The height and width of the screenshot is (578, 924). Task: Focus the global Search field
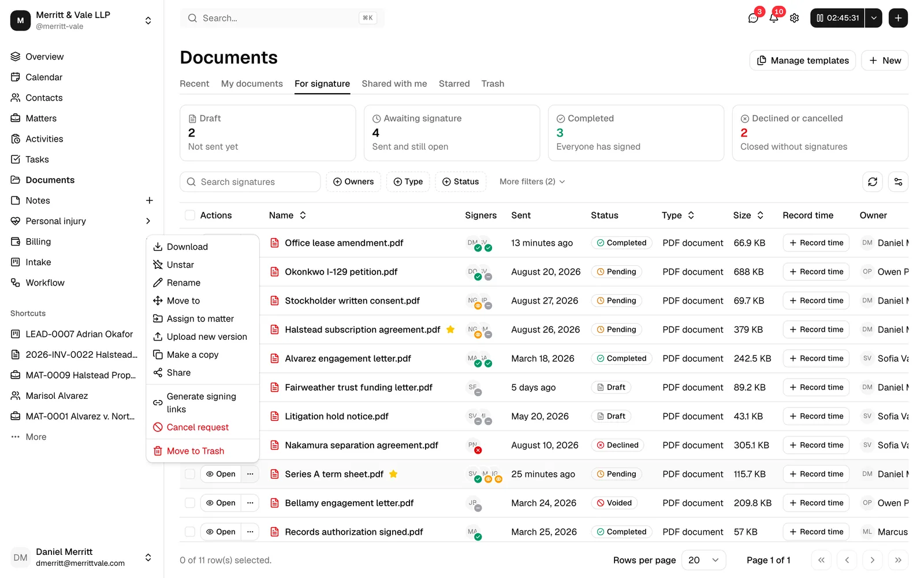click(282, 18)
